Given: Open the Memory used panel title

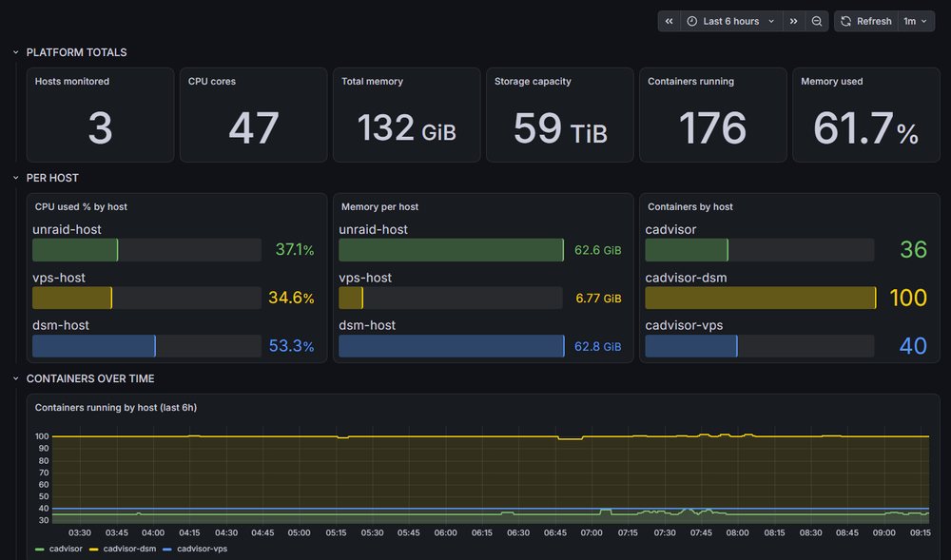Looking at the screenshot, I should tap(831, 81).
